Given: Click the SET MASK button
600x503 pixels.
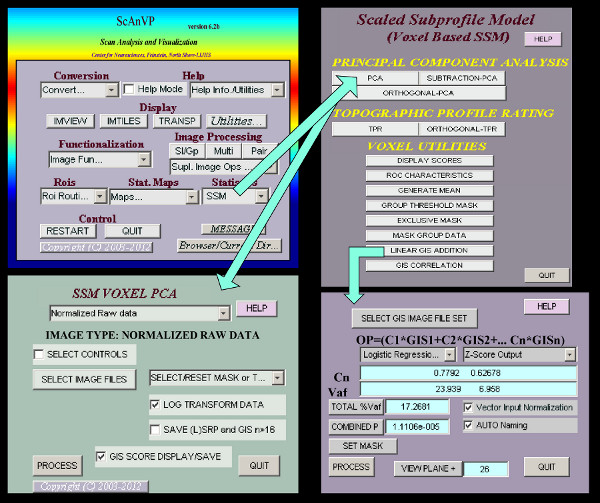Looking at the screenshot, I should pos(363,446).
